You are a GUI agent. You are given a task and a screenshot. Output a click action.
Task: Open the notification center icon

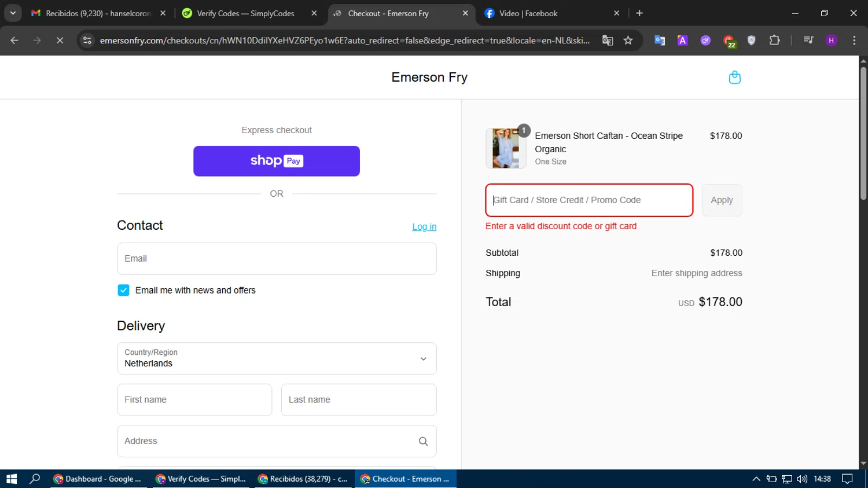click(848, 479)
